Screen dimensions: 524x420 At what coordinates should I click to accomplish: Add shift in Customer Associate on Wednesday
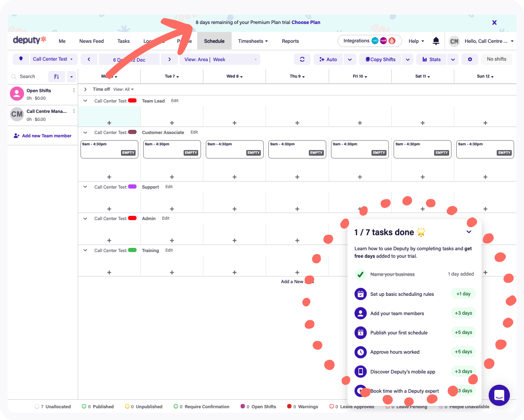point(234,177)
